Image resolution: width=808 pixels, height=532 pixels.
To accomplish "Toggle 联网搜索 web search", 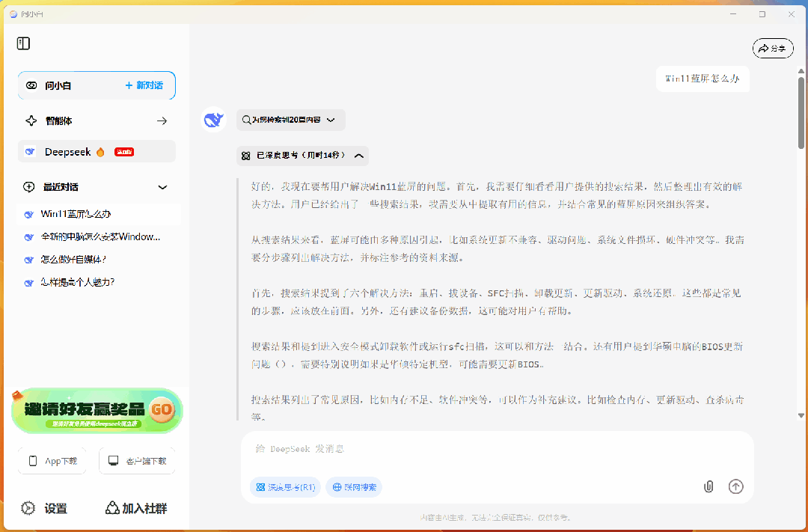I will (354, 487).
